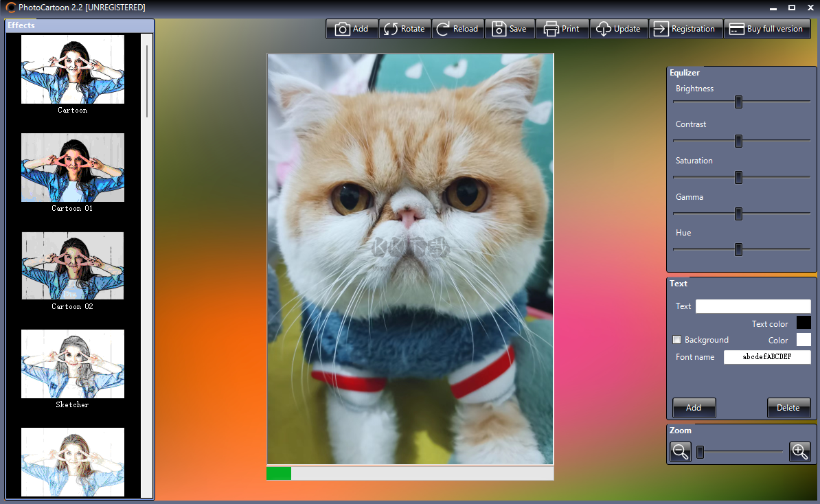Click the black Text color swatch
Viewport: 820px width, 504px height.
coord(804,323)
